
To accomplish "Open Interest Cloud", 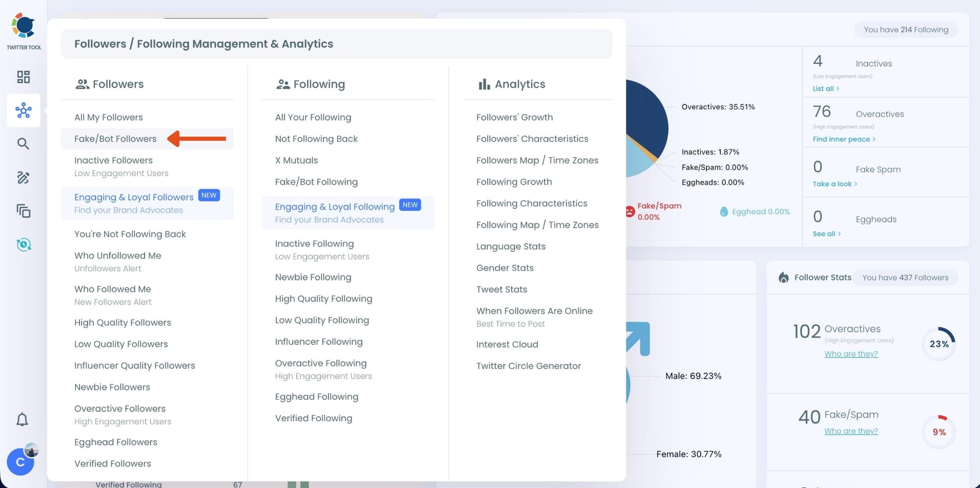I will pyautogui.click(x=507, y=344).
